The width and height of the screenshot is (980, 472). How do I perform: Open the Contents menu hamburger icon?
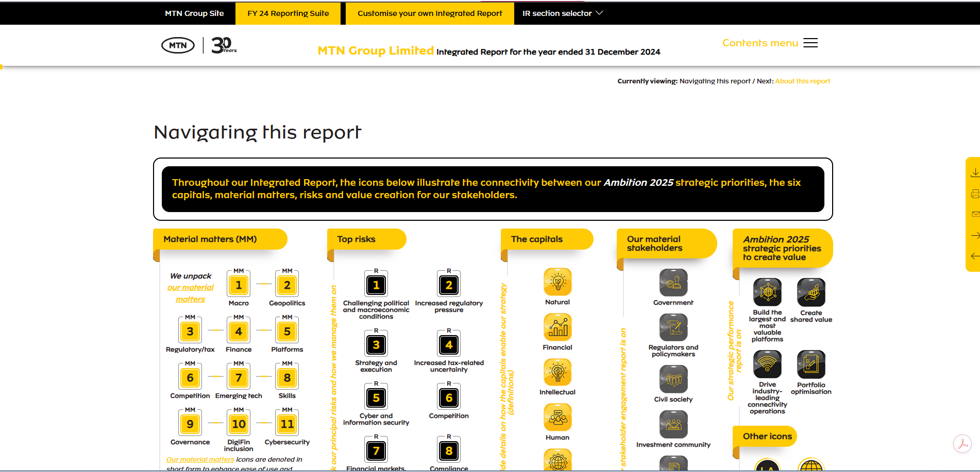coord(810,43)
